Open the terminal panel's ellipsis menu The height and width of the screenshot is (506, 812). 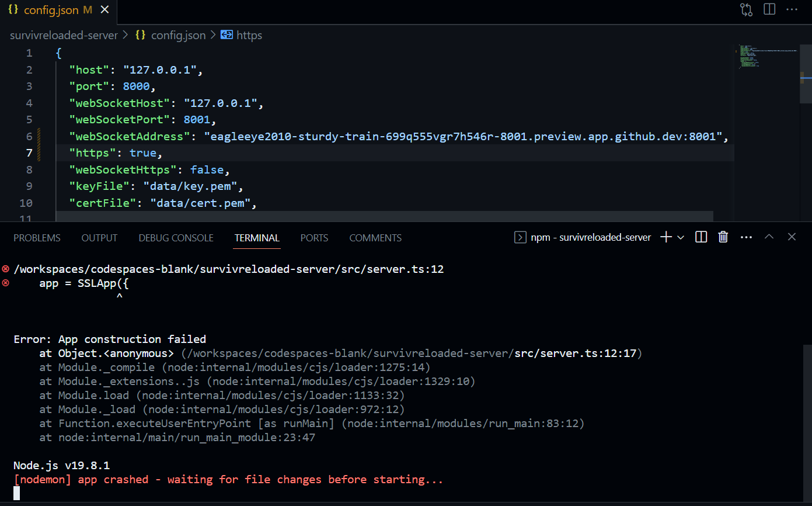pyautogui.click(x=746, y=237)
